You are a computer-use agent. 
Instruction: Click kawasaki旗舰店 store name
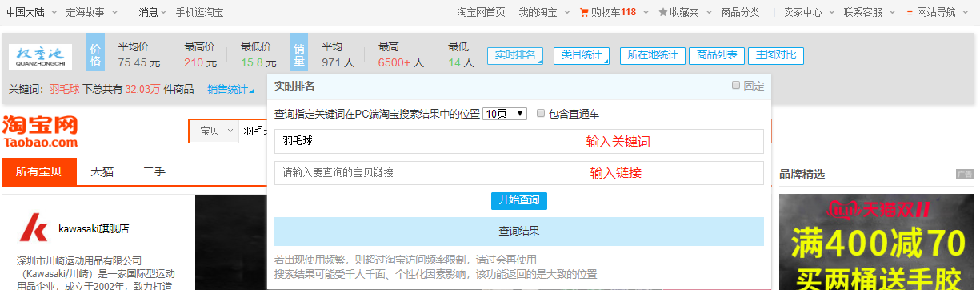[x=94, y=228]
